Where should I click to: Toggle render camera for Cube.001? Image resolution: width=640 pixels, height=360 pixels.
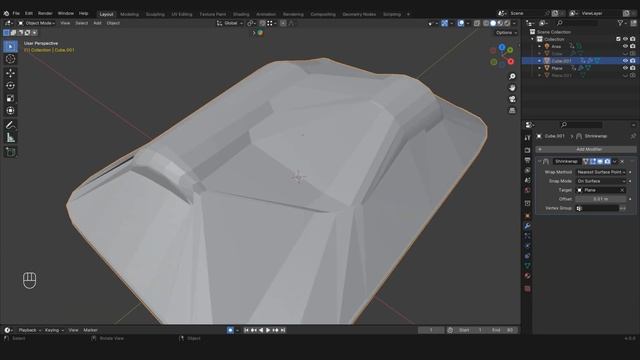pos(632,61)
